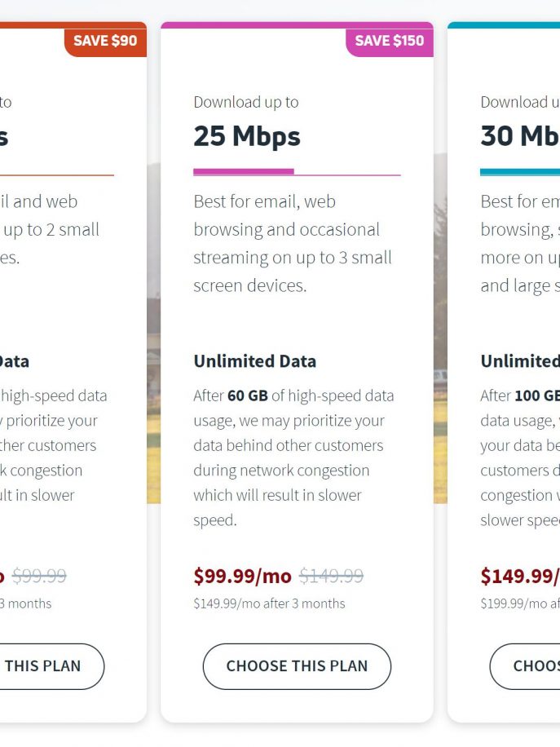Click the middle card's Unlimited Data heading
This screenshot has height=747, width=560.
pyautogui.click(x=255, y=361)
